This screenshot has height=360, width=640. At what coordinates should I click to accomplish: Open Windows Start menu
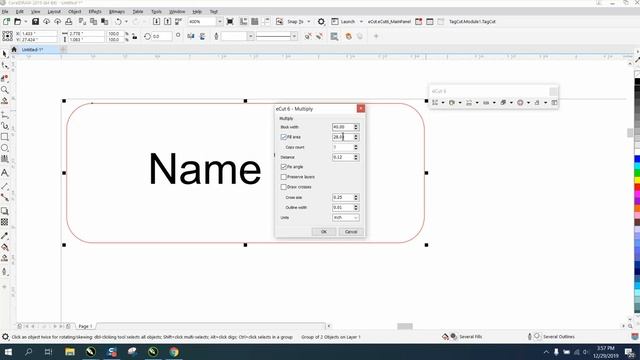[8, 352]
